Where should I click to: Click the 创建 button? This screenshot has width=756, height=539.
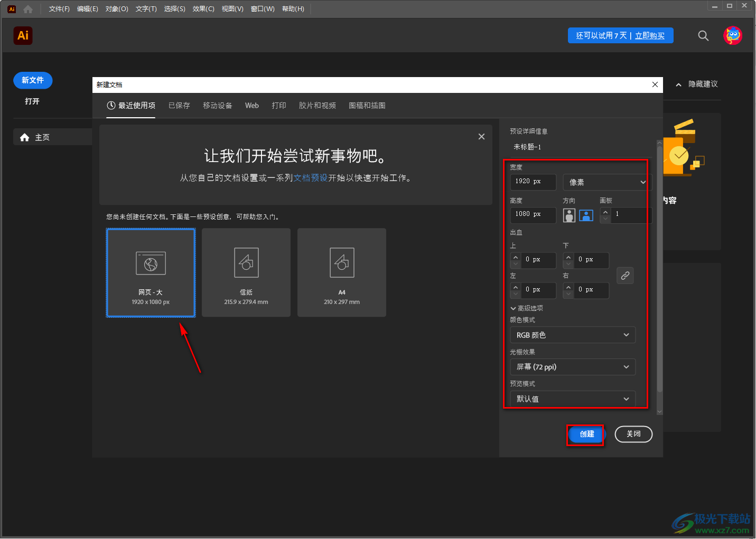pyautogui.click(x=586, y=434)
